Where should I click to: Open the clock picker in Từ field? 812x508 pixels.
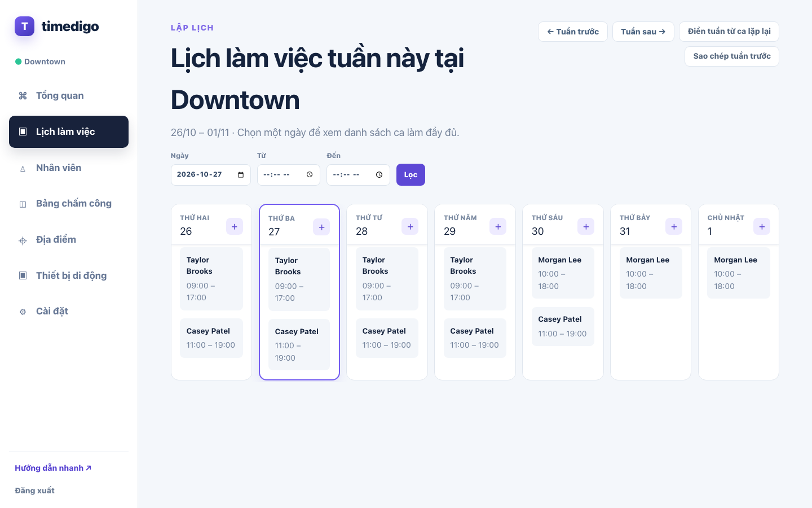[x=310, y=174]
